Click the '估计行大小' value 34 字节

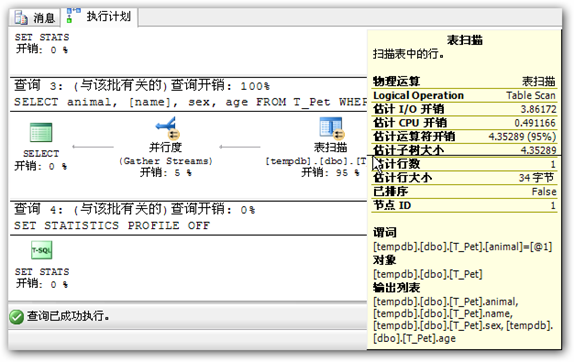point(537,178)
